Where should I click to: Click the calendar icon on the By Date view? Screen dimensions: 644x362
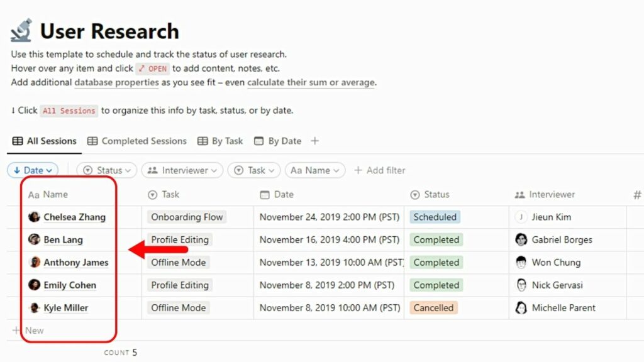(258, 141)
